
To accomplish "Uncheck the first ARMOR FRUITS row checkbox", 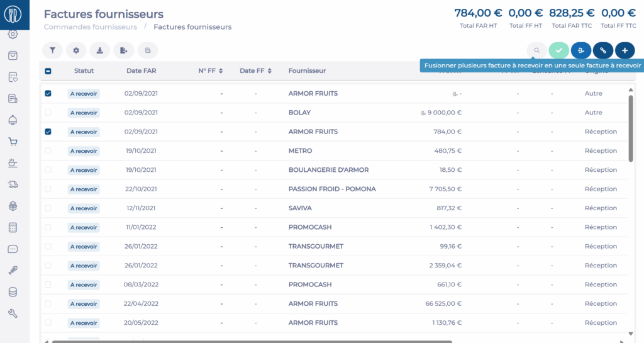I will (x=48, y=94).
